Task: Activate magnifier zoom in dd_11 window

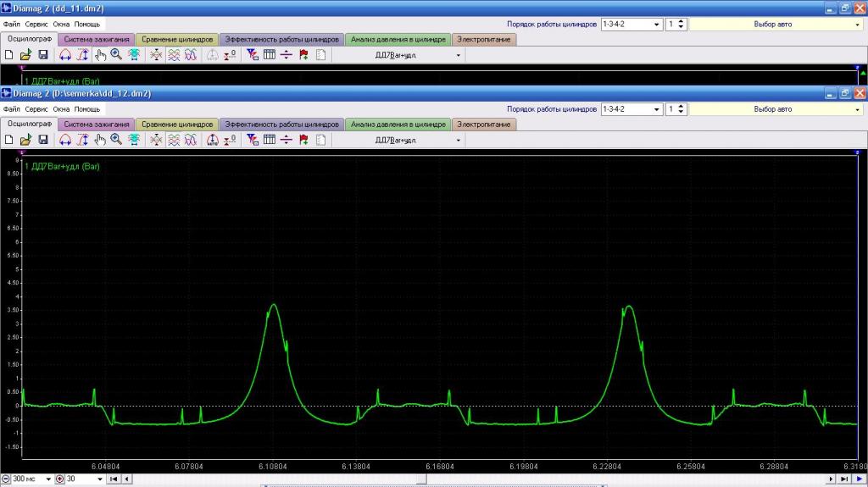Action: tap(116, 55)
